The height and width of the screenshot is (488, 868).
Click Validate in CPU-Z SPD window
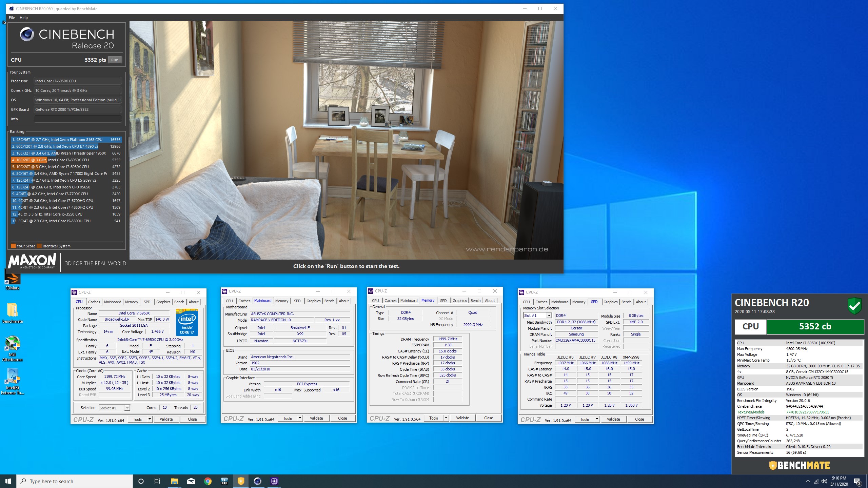(613, 419)
